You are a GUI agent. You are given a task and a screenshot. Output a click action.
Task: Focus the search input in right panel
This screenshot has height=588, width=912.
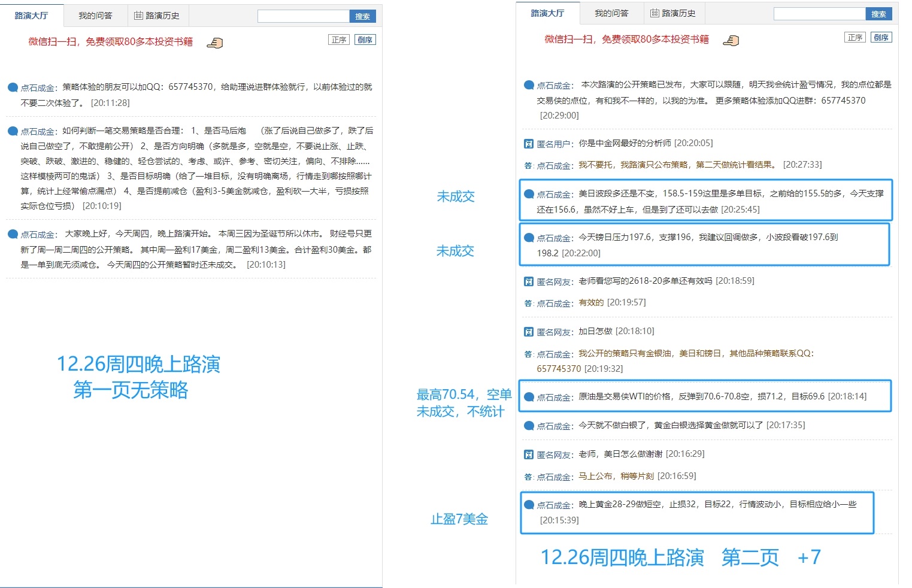point(820,14)
